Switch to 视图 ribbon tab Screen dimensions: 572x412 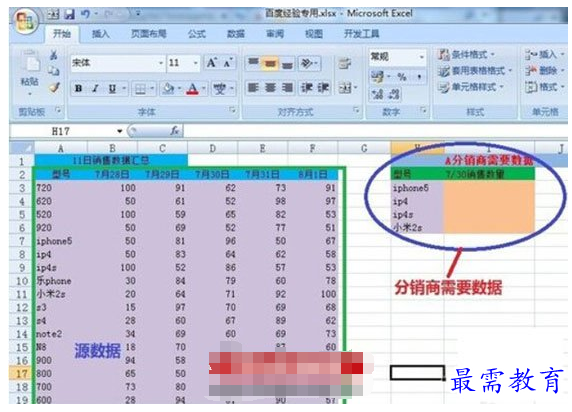314,34
